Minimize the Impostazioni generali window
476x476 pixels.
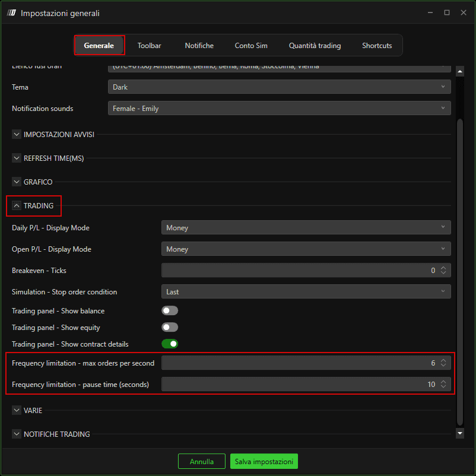point(430,12)
